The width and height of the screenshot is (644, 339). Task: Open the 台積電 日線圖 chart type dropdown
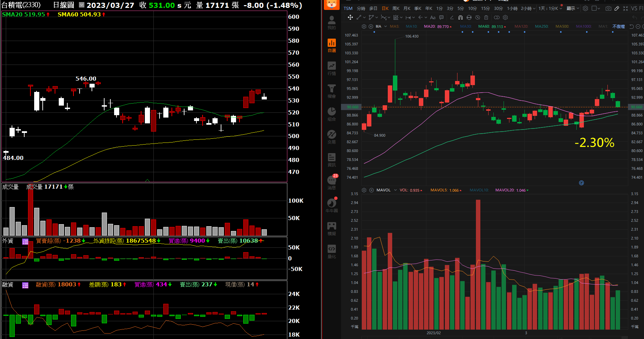coord(82,5)
